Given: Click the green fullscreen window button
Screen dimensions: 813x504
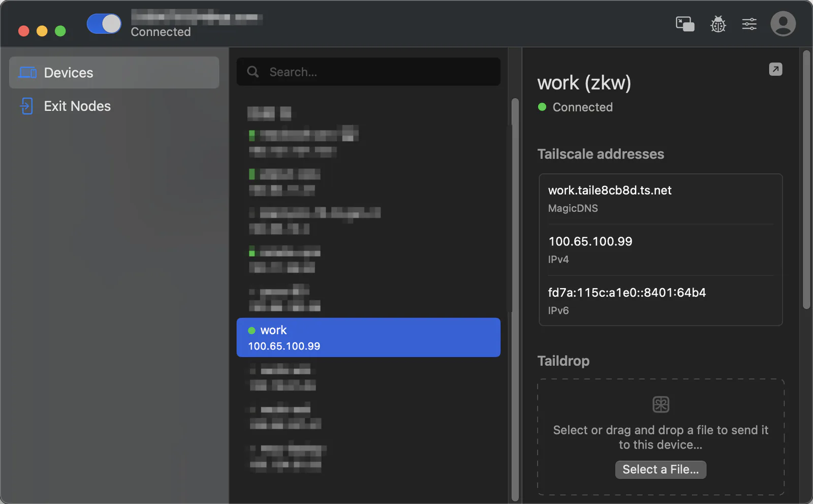Looking at the screenshot, I should pyautogui.click(x=60, y=31).
